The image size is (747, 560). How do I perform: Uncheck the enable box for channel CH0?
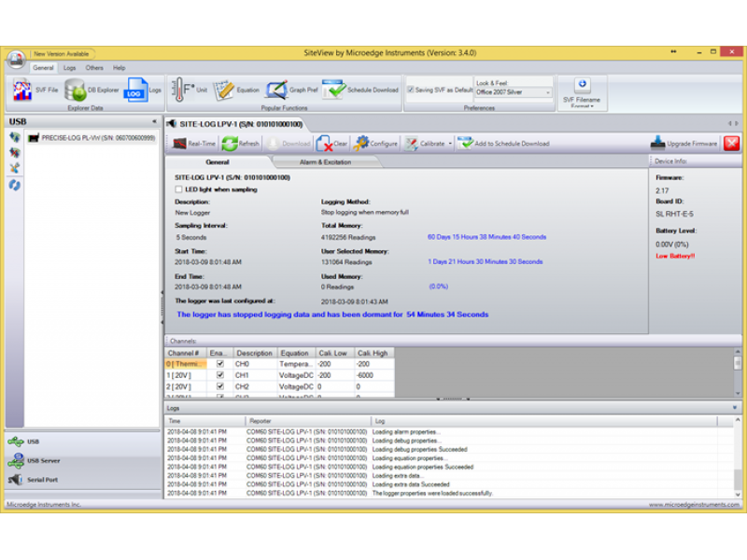click(220, 364)
